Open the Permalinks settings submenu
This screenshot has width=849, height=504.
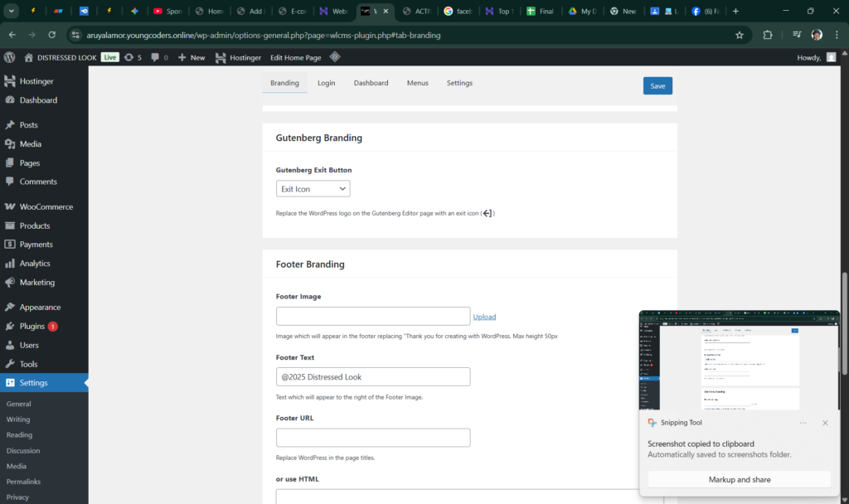(x=23, y=482)
